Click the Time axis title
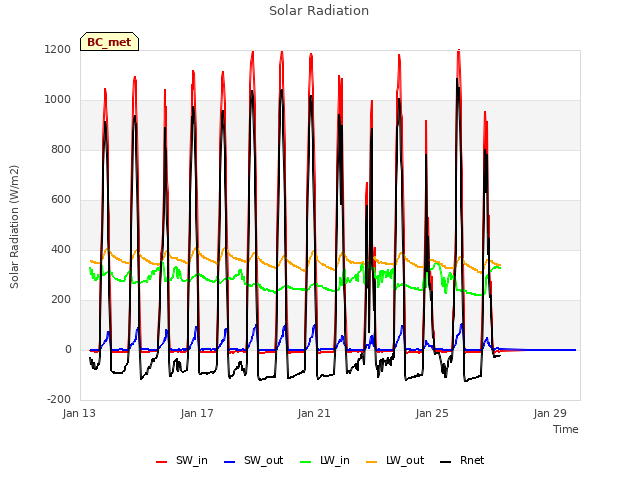Image resolution: width=640 pixels, height=480 pixels. 566,429
